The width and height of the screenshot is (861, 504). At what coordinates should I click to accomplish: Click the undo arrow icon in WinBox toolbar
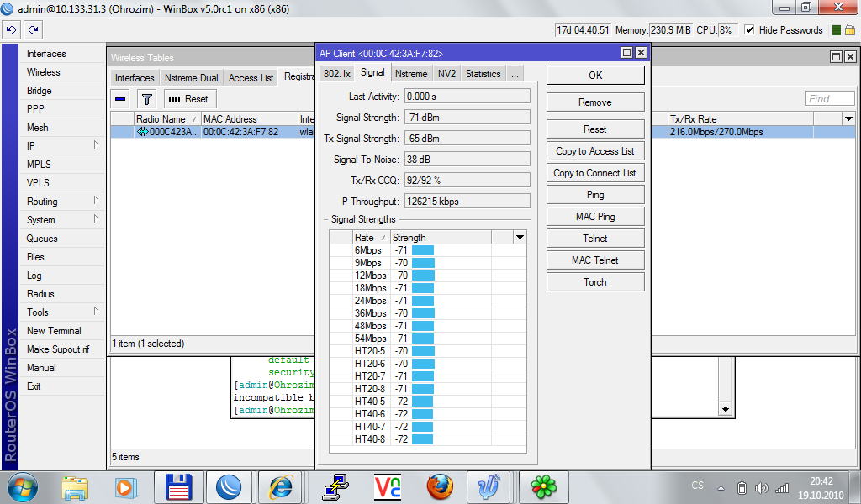point(11,30)
